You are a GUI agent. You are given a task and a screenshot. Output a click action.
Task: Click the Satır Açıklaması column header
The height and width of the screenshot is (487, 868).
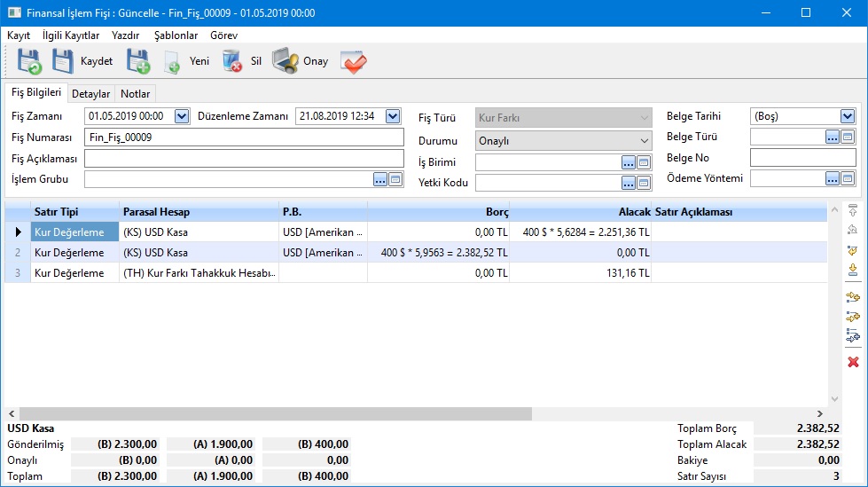click(x=739, y=212)
